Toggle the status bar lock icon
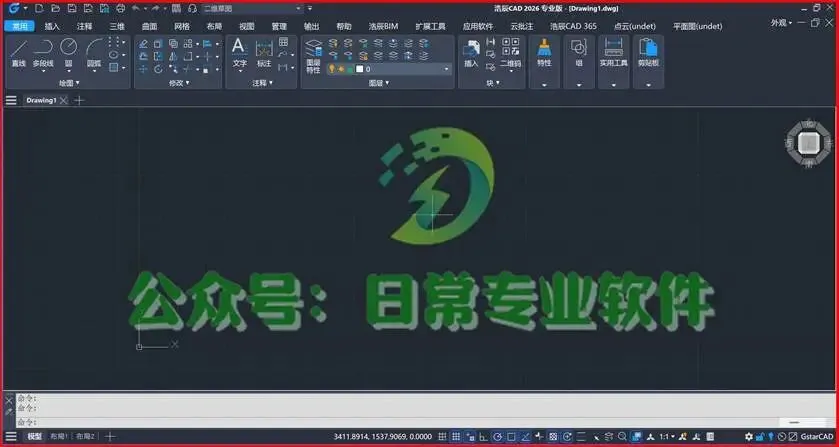 pyautogui.click(x=760, y=437)
